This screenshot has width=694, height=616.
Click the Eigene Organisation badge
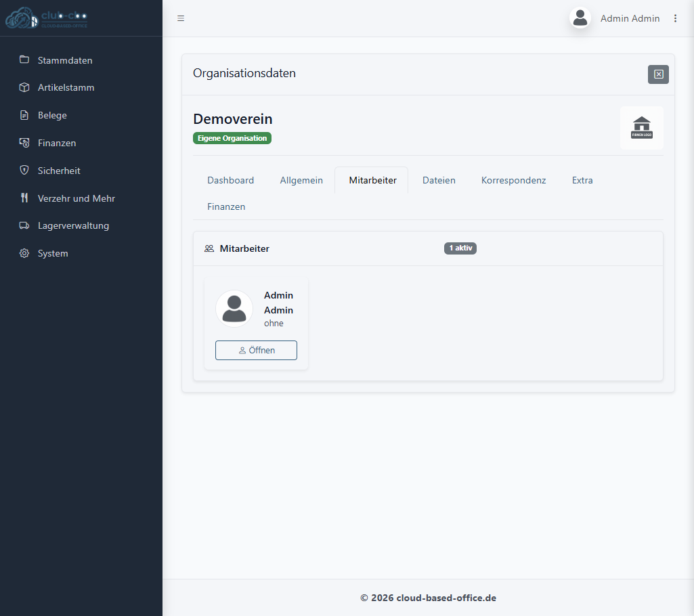click(x=232, y=138)
